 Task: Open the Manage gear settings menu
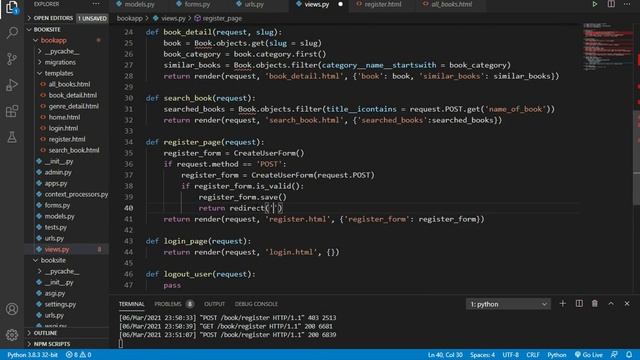[x=12, y=335]
